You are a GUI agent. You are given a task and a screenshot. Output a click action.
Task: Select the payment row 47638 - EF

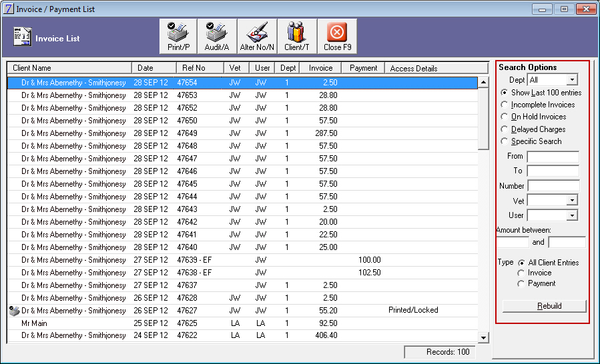[x=242, y=273]
